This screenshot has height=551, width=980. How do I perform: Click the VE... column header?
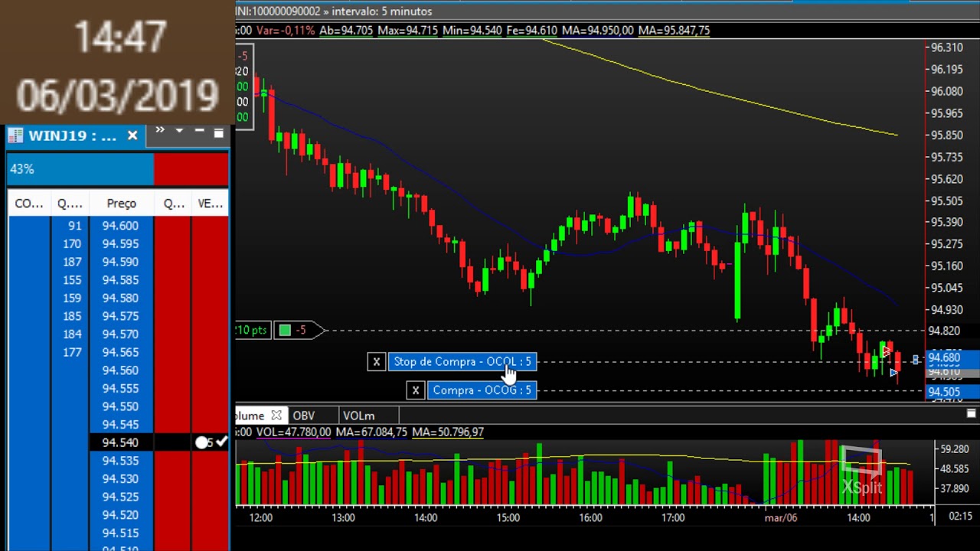tap(210, 204)
